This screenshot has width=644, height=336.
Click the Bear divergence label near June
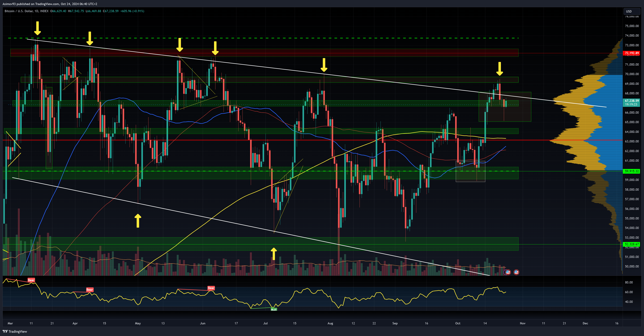(x=211, y=288)
